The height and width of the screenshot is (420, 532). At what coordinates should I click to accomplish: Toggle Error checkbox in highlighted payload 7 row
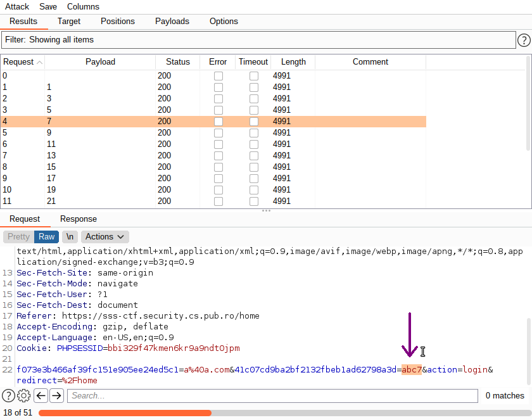click(218, 122)
